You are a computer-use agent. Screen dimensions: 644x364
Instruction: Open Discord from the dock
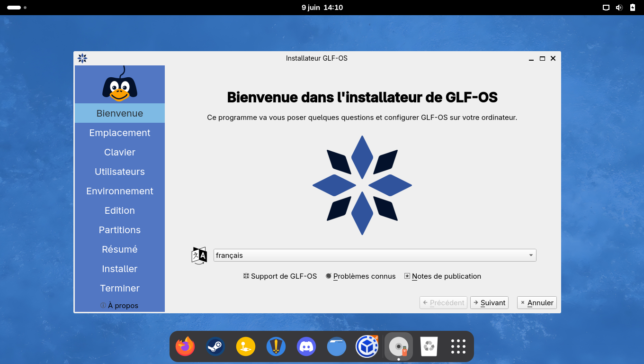pos(306,346)
